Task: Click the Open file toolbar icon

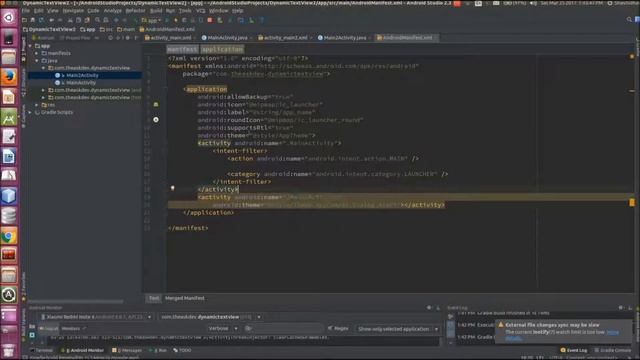Action: [24, 20]
